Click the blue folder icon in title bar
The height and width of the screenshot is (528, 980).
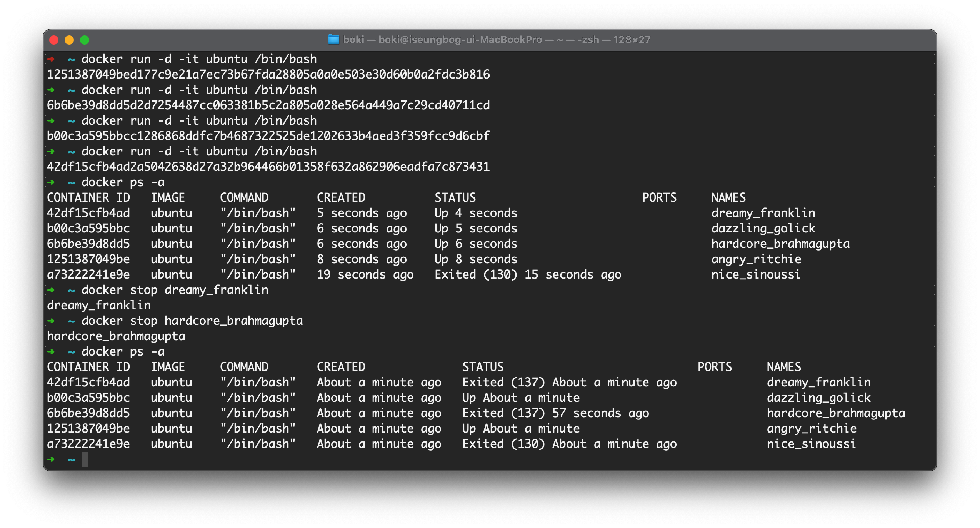click(x=333, y=40)
